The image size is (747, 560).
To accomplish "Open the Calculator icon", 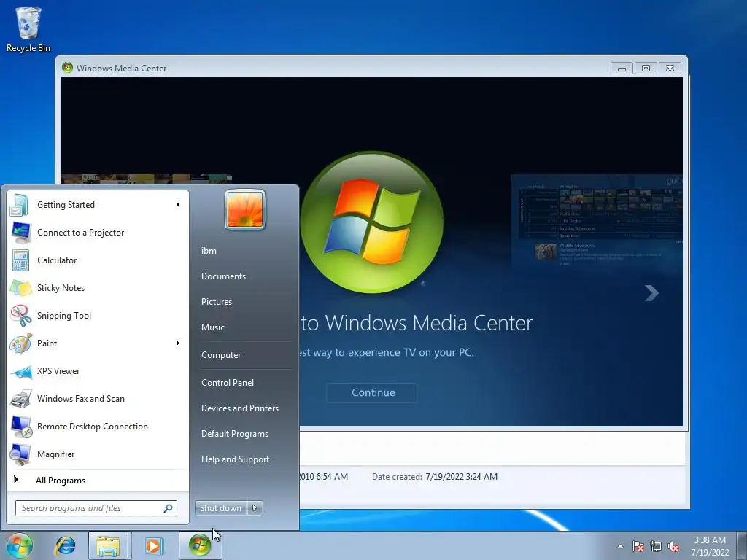I will (x=20, y=260).
